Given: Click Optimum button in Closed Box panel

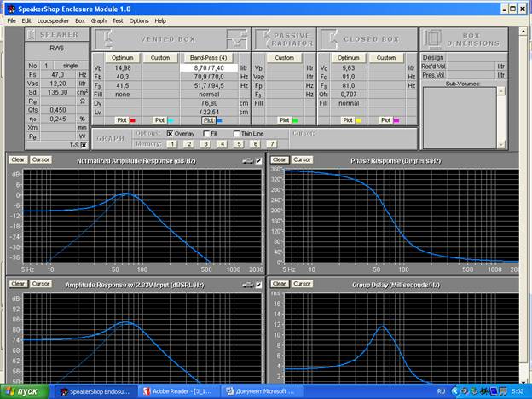Looking at the screenshot, I should 348,57.
